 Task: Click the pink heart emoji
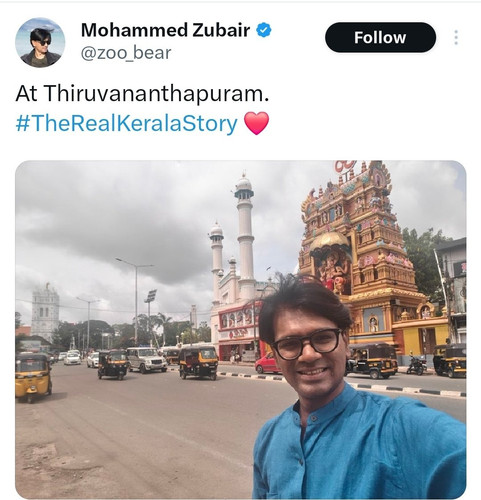pyautogui.click(x=256, y=123)
